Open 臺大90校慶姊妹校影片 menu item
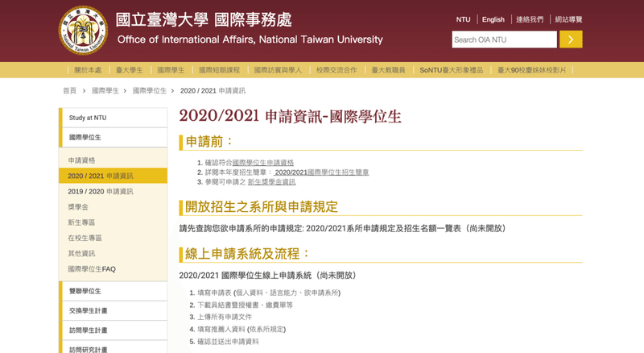This screenshot has width=644, height=353. [531, 70]
